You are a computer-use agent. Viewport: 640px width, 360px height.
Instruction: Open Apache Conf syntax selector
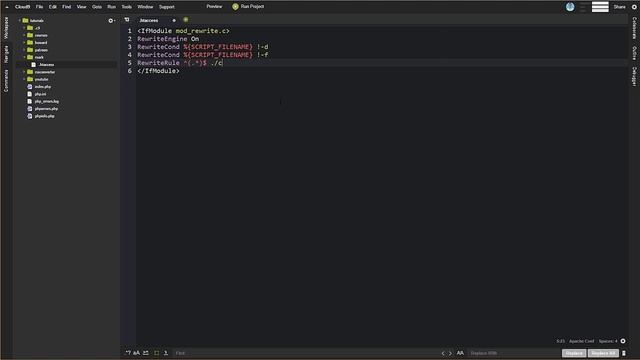(582, 341)
